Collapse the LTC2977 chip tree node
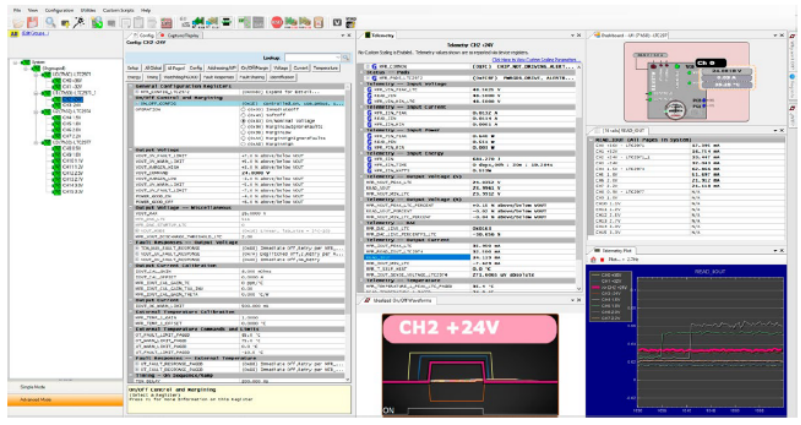 click(x=36, y=143)
